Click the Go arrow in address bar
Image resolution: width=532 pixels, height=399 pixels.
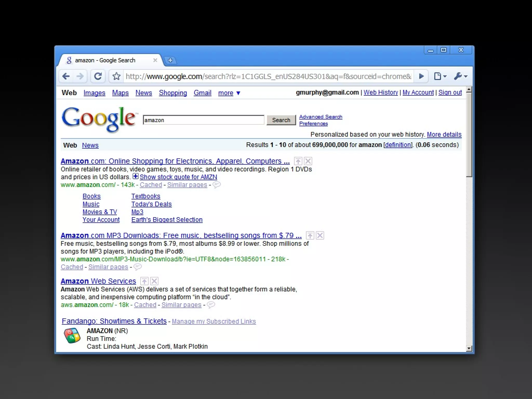tap(421, 76)
